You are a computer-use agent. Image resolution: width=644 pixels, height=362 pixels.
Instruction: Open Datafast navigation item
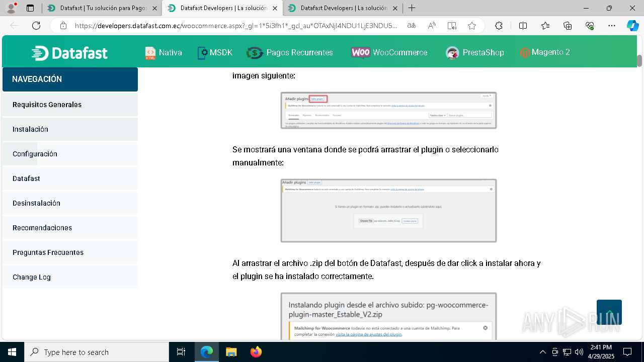70,178
